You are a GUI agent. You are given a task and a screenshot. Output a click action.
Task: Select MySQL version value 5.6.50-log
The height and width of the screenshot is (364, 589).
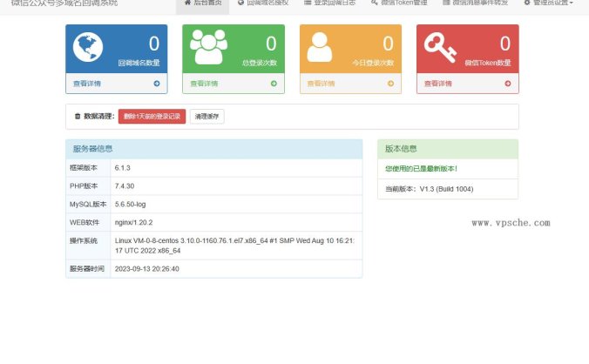131,204
